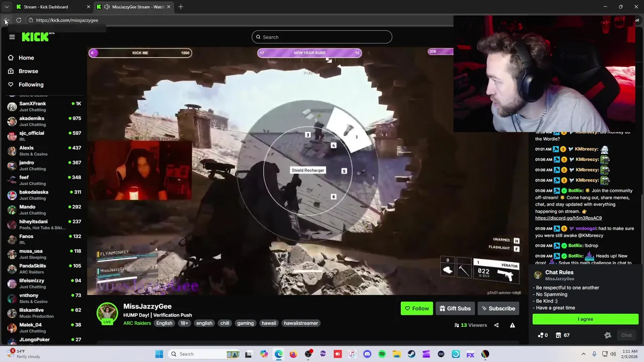Screen dimensions: 644x362
Task: Open Firefox from the taskbar
Action: pos(293,354)
